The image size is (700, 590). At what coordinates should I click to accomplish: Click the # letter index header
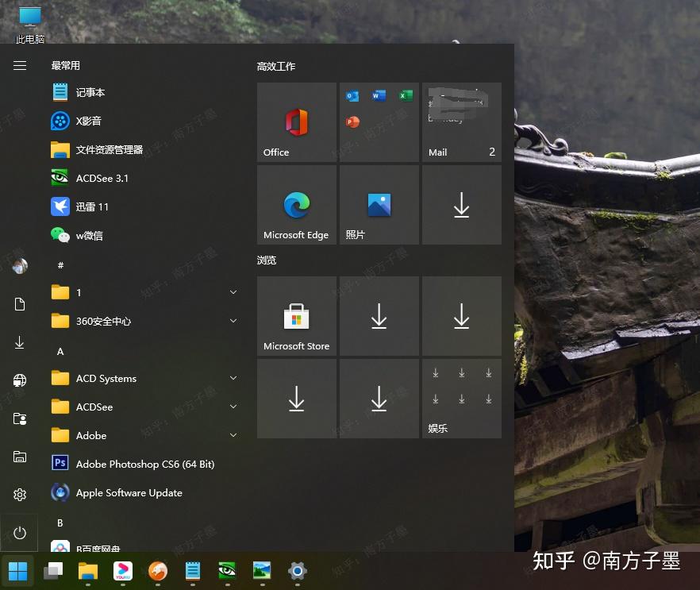(x=60, y=265)
